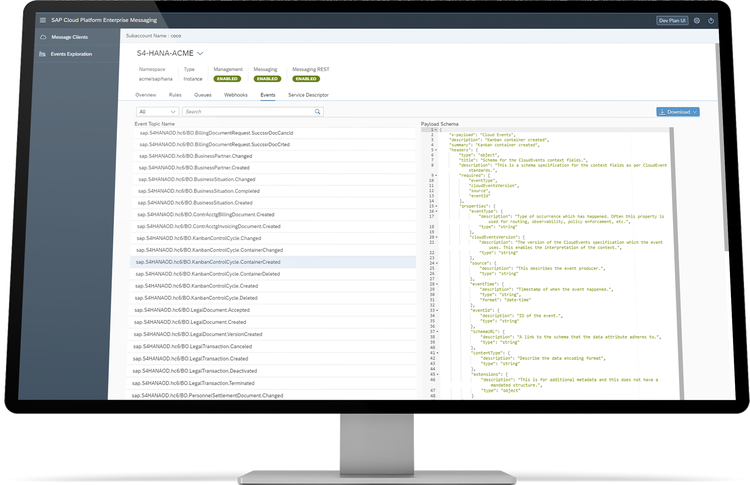Collapse properties fold arrow at line 15
Image resolution: width=750 pixels, height=485 pixels.
coord(437,206)
